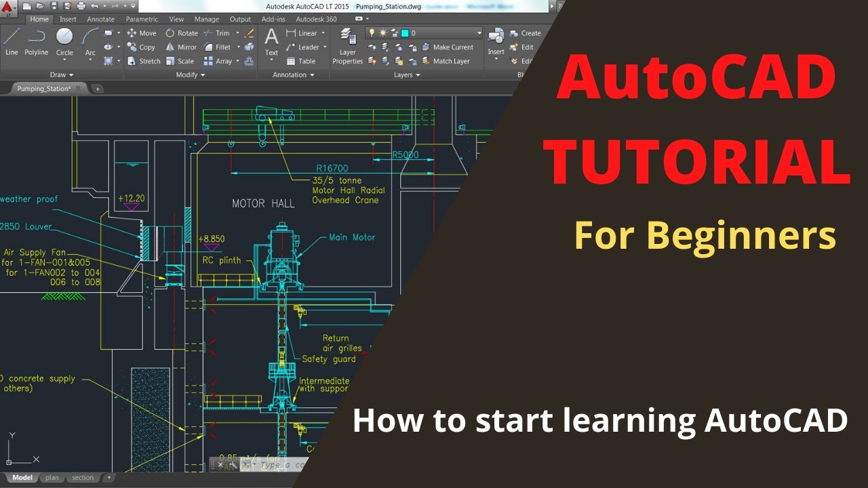
Task: Toggle layer on/off lightbulb in layer dropdown
Action: click(x=372, y=33)
